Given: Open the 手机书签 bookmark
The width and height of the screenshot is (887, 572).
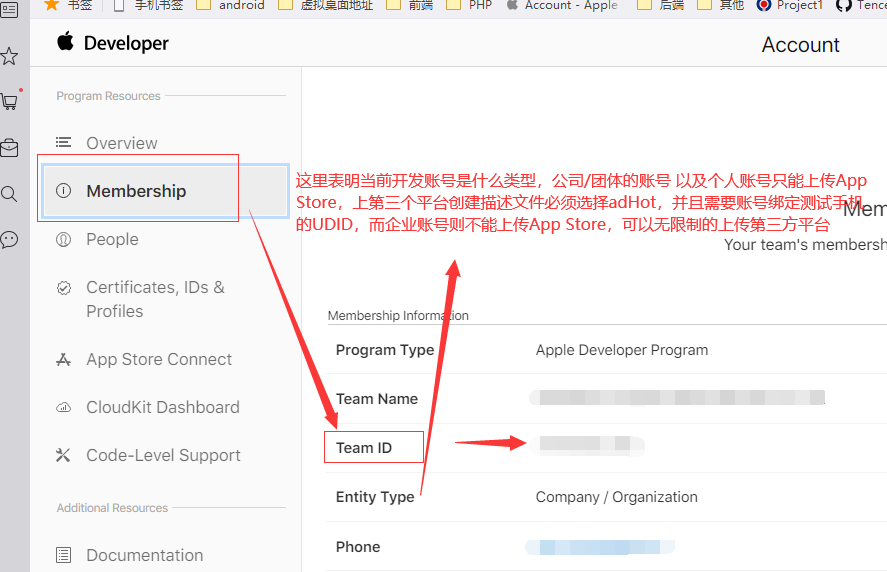Looking at the screenshot, I should 149,5.
